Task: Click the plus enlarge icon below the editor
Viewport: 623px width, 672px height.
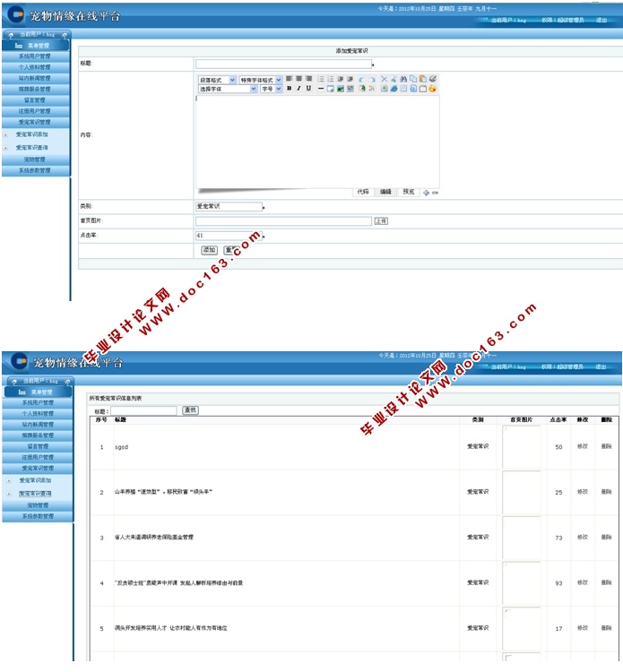Action: pos(426,193)
